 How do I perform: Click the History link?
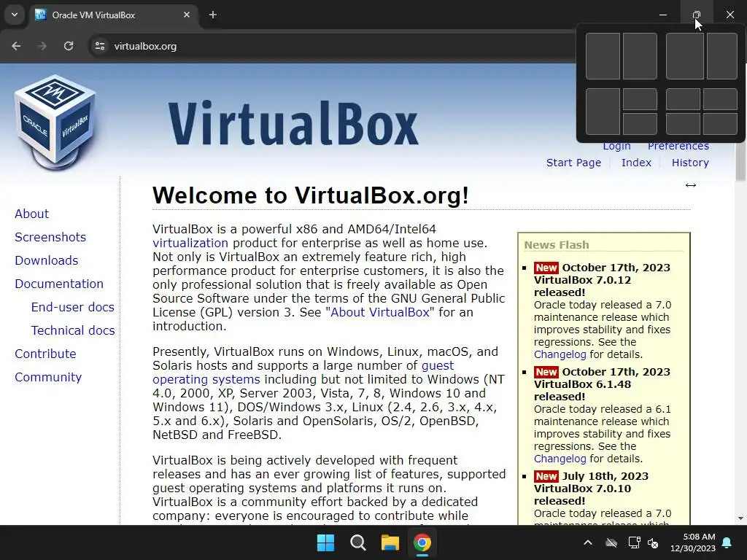click(x=690, y=163)
